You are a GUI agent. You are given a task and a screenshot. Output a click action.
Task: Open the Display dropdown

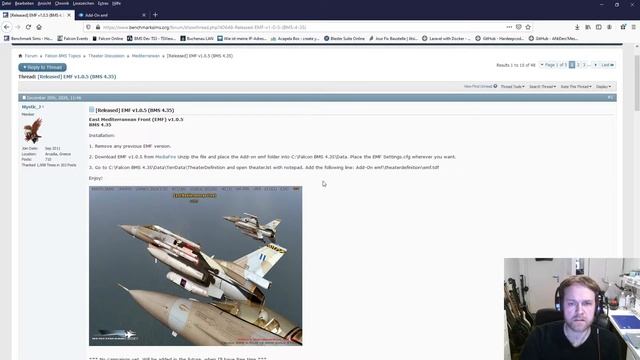coord(604,87)
